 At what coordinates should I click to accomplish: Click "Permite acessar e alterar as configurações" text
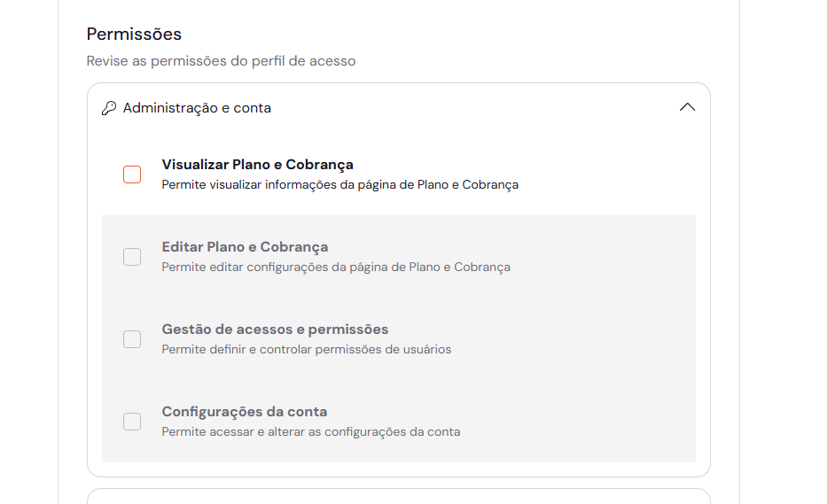pos(310,432)
